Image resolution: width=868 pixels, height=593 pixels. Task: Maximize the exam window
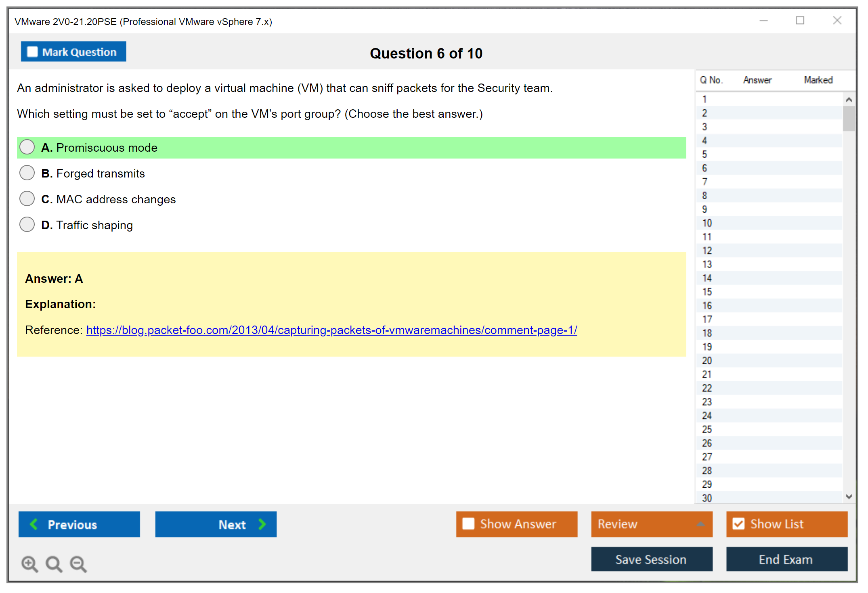pyautogui.click(x=800, y=21)
